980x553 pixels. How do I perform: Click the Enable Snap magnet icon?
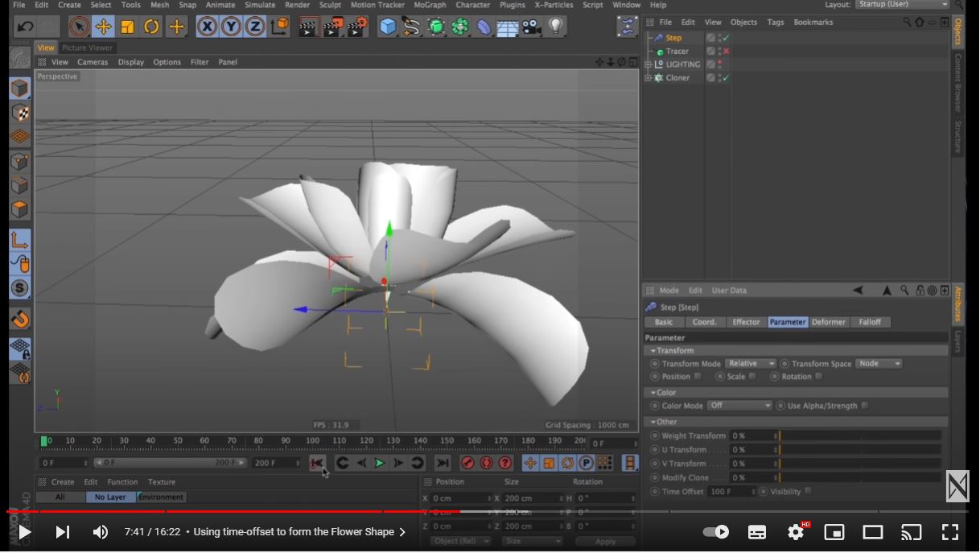tap(20, 320)
